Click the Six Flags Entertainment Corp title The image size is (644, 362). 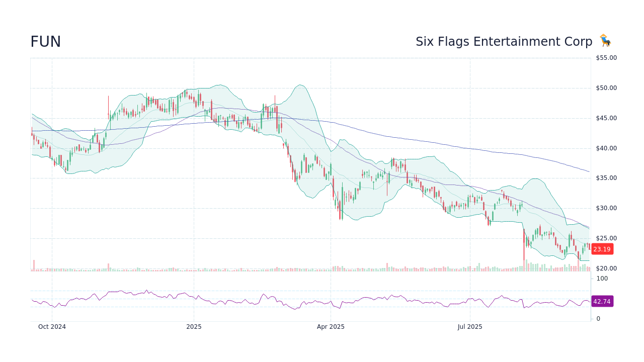coord(504,42)
